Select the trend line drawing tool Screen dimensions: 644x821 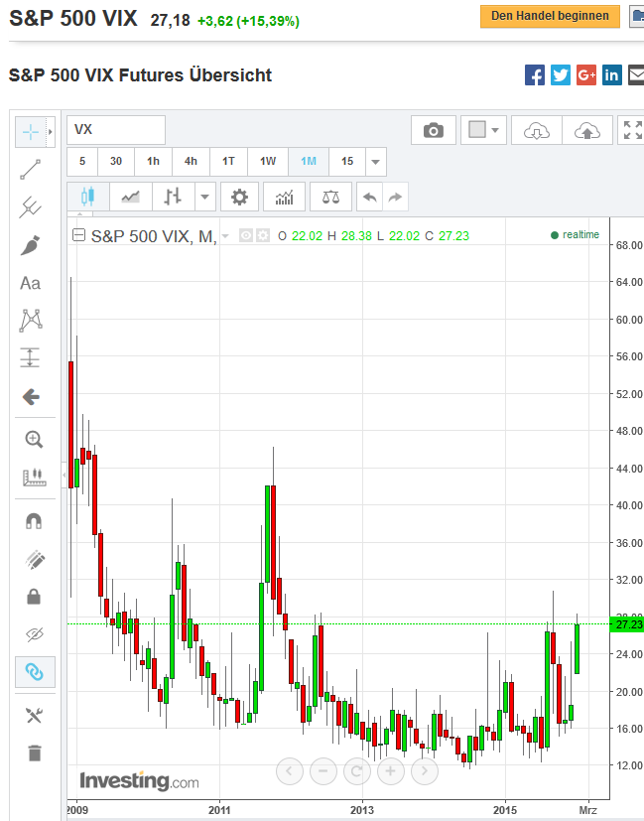[31, 170]
